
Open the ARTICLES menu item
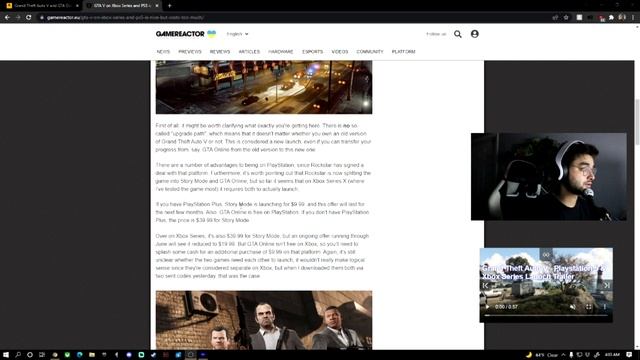click(x=249, y=52)
